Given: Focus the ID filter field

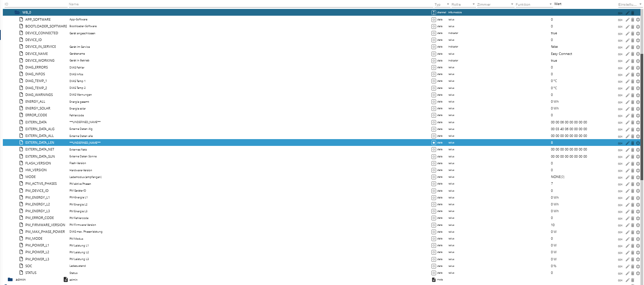Looking at the screenshot, I should click(36, 4).
